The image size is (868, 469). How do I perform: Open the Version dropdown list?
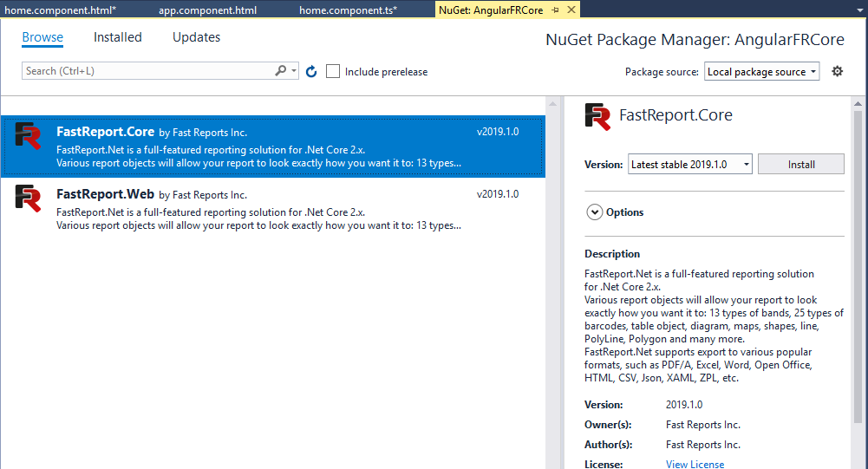689,164
